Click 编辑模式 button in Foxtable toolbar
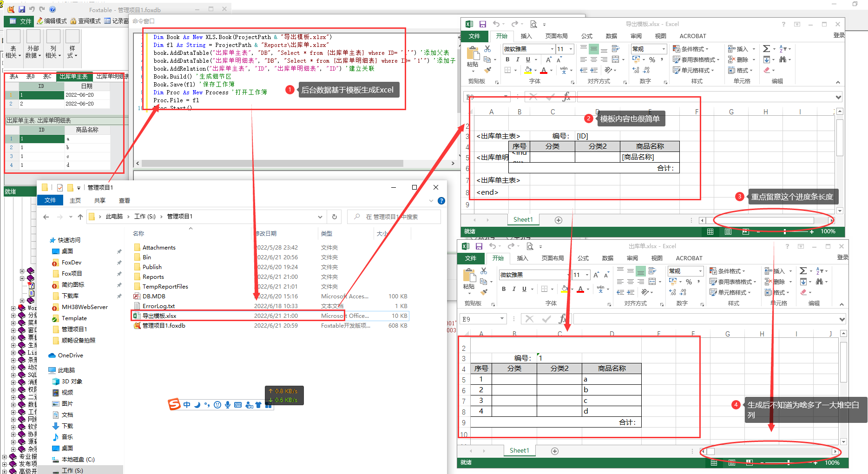868x474 pixels. (52, 21)
